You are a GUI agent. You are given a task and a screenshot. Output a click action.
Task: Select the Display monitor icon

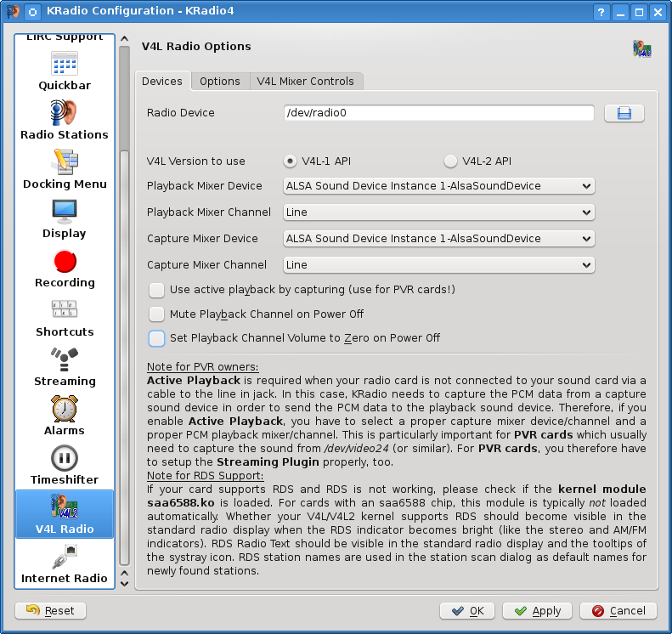point(65,212)
